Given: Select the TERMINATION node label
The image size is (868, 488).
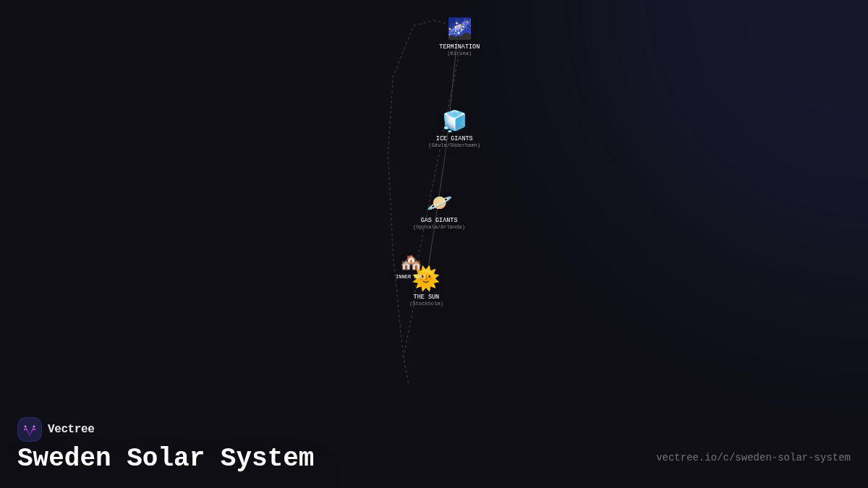Looking at the screenshot, I should [459, 46].
